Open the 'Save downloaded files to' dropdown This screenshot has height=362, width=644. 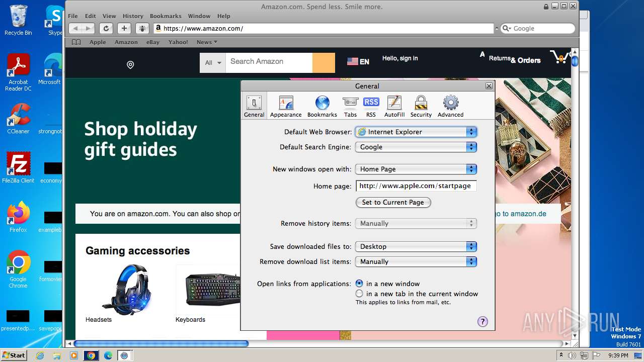click(416, 246)
